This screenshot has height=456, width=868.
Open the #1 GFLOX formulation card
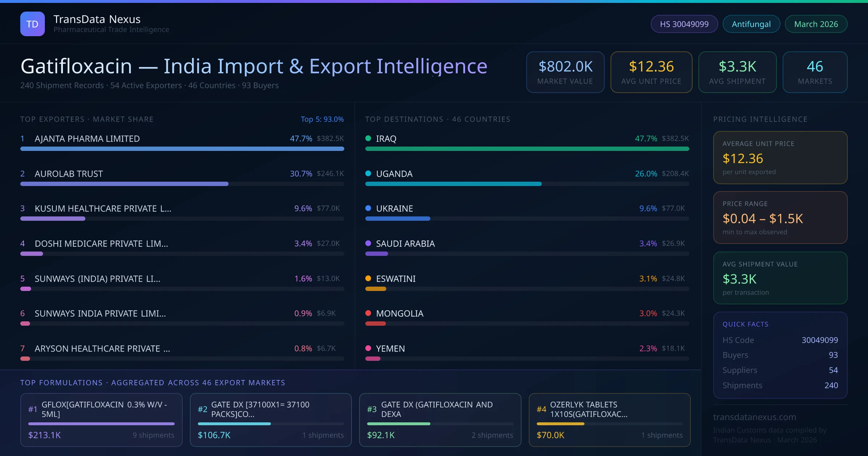[101, 420]
